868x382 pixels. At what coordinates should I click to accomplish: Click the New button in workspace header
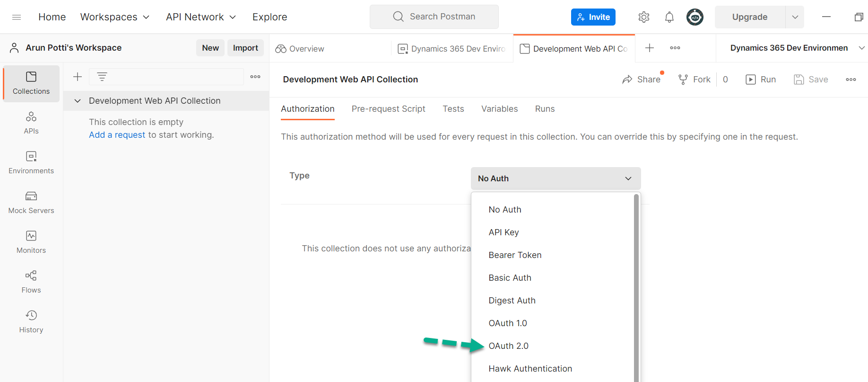pos(210,48)
